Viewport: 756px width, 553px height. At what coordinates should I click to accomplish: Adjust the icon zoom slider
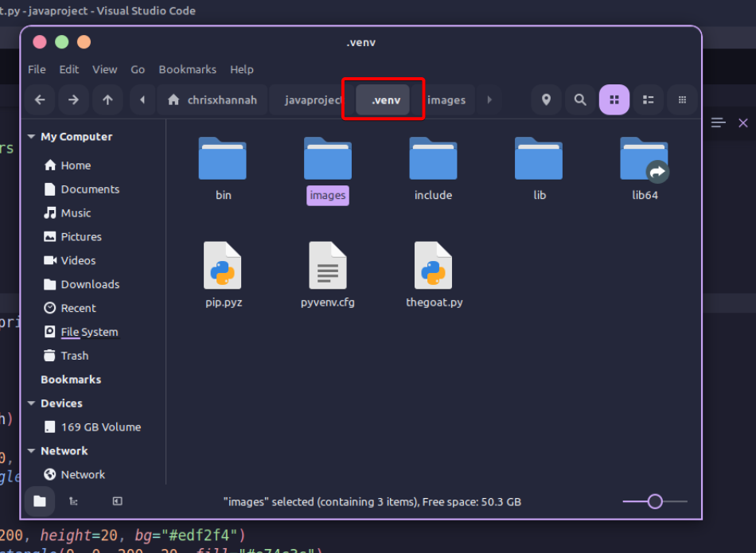(655, 501)
